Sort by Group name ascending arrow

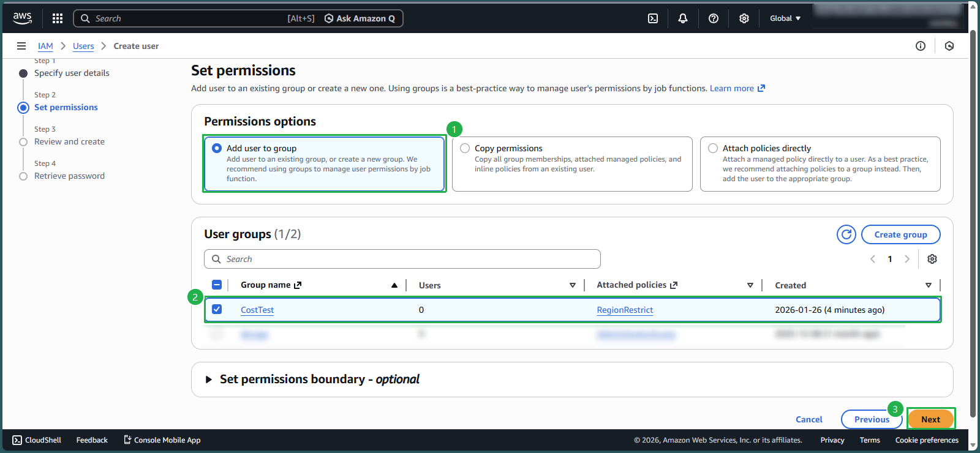click(394, 285)
